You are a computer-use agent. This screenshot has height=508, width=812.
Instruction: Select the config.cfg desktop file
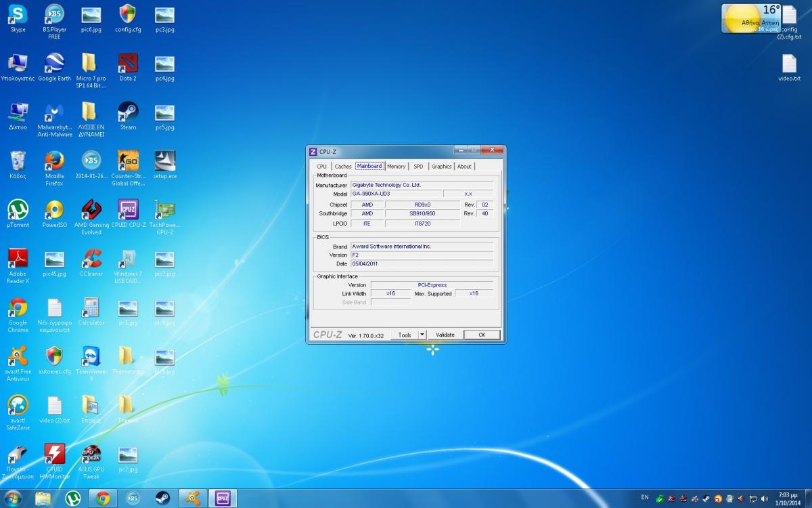pos(128,19)
